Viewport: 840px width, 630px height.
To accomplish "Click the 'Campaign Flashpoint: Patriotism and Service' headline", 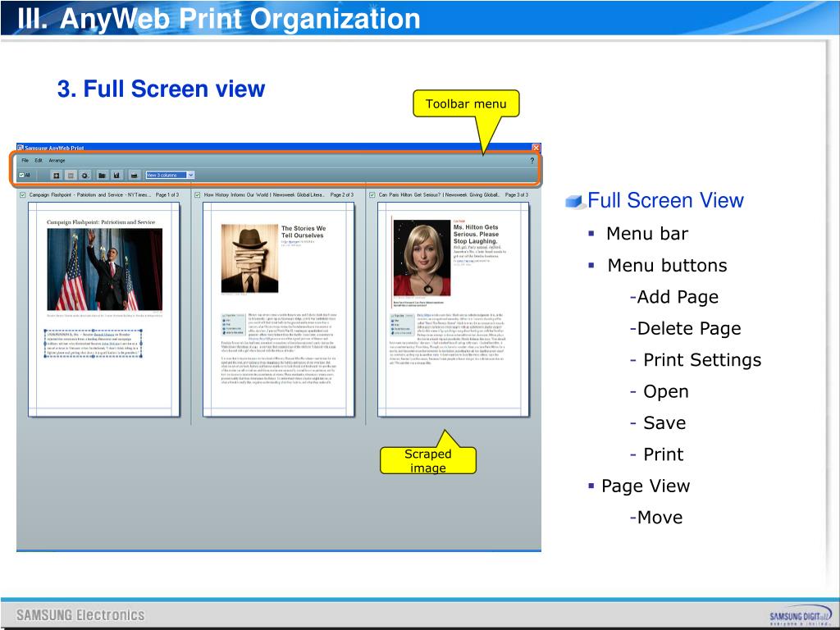I will click(x=101, y=221).
